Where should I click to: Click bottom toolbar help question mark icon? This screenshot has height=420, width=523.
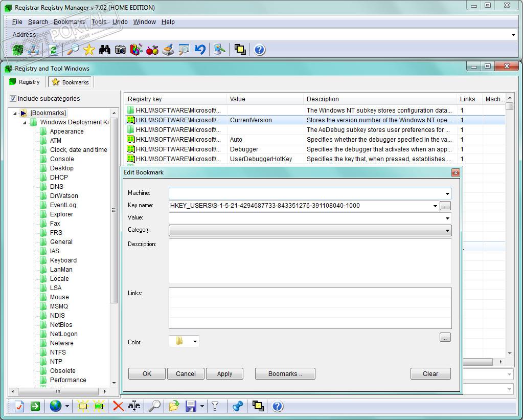click(277, 406)
